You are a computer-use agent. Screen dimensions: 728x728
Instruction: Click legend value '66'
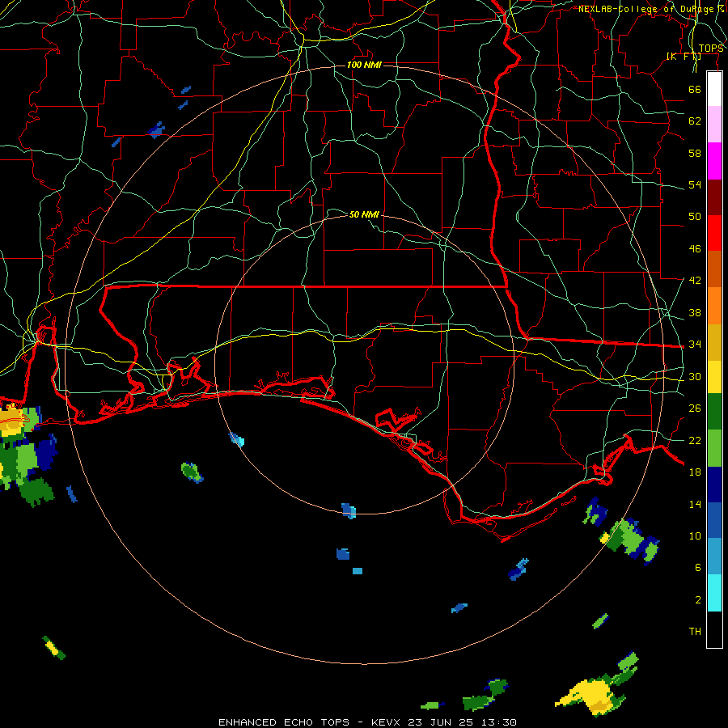(x=695, y=89)
